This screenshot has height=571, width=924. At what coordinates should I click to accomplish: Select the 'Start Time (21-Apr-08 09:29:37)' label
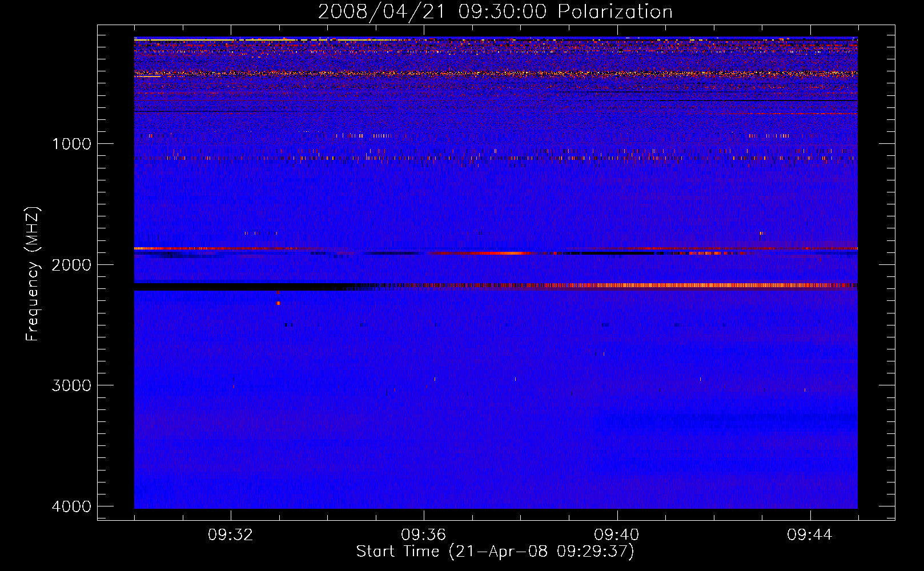[495, 552]
